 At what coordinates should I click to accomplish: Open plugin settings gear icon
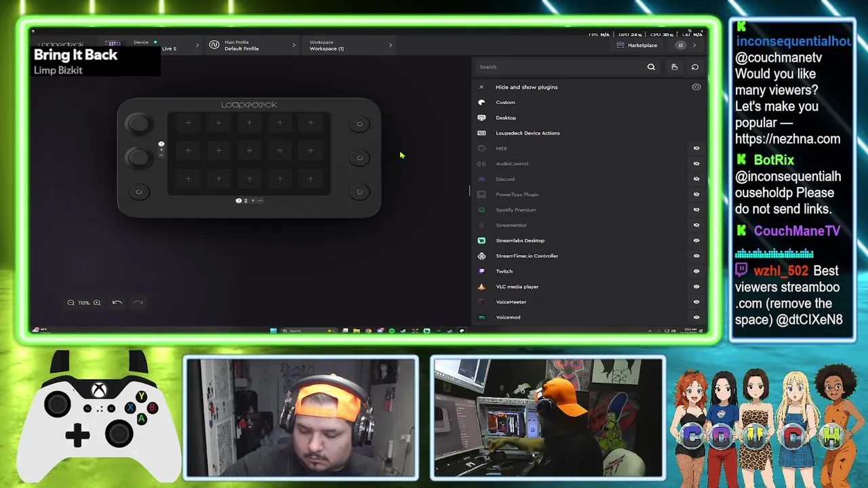pyautogui.click(x=696, y=87)
